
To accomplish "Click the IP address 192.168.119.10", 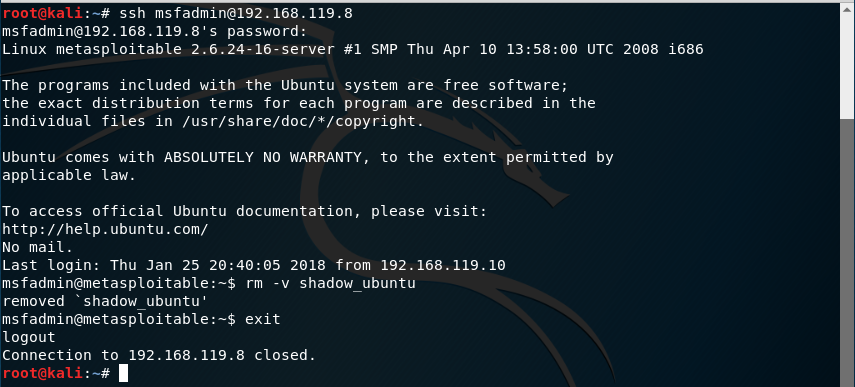I will pyautogui.click(x=443, y=265).
